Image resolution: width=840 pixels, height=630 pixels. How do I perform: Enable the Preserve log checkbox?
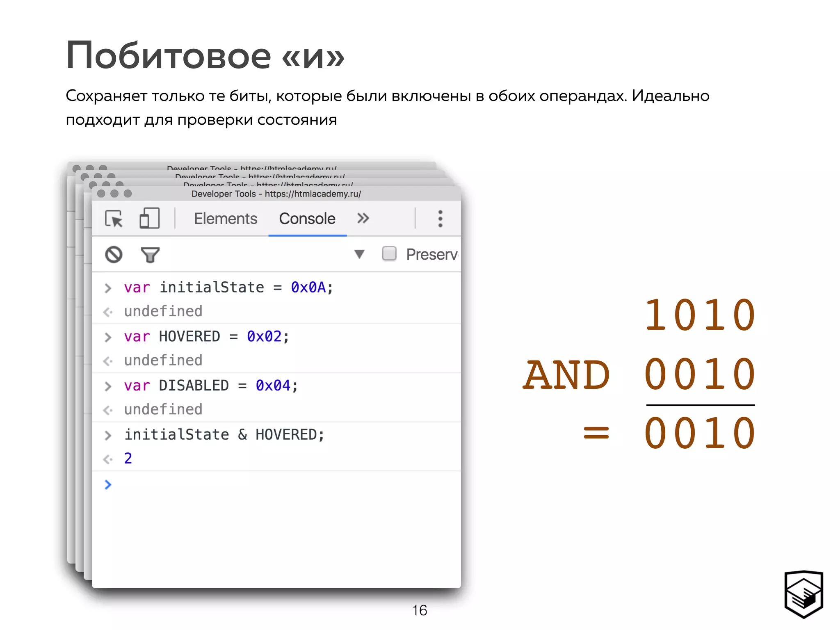[x=389, y=254]
